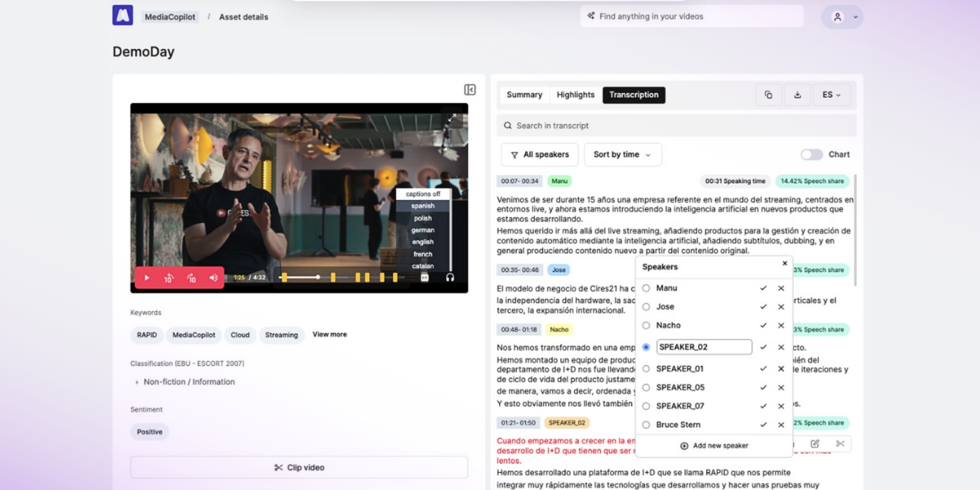Image resolution: width=980 pixels, height=490 pixels.
Task: Open the Sort by time dropdown
Action: pyautogui.click(x=622, y=154)
